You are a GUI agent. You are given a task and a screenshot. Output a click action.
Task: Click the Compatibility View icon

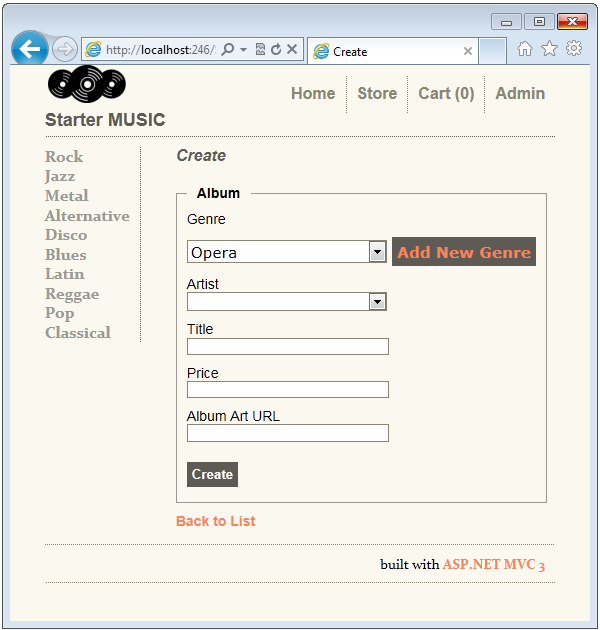coord(260,49)
